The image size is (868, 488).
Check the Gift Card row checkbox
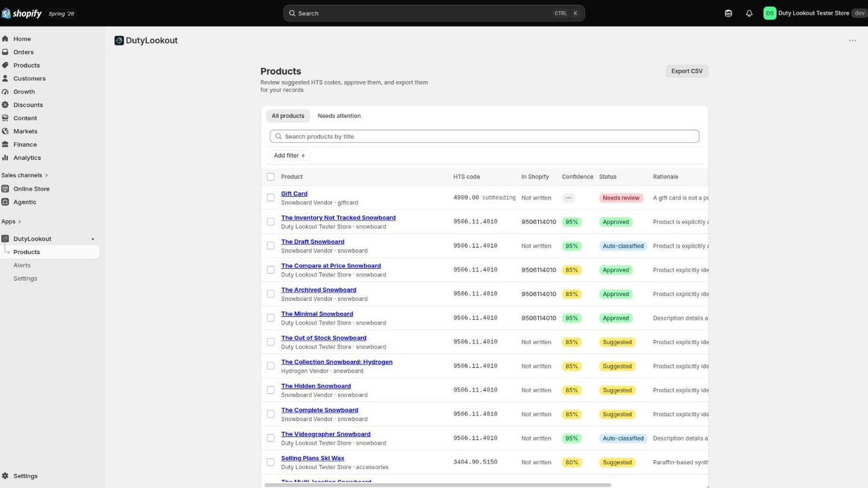click(271, 197)
